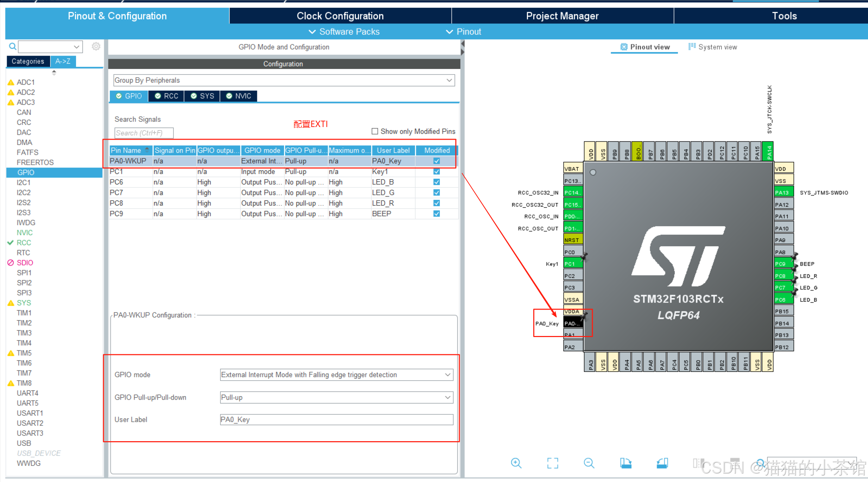Rotate chip view counter-clockwise icon

(662, 463)
